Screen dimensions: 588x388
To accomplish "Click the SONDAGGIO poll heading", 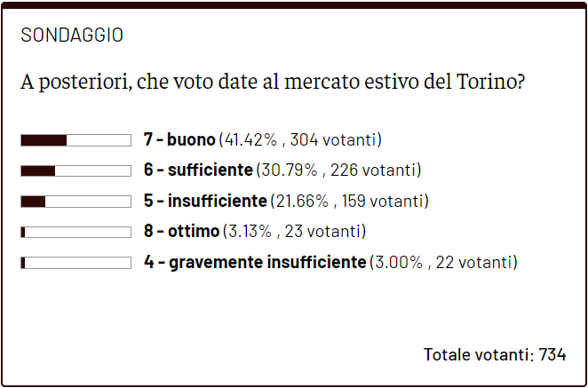I will tap(72, 36).
